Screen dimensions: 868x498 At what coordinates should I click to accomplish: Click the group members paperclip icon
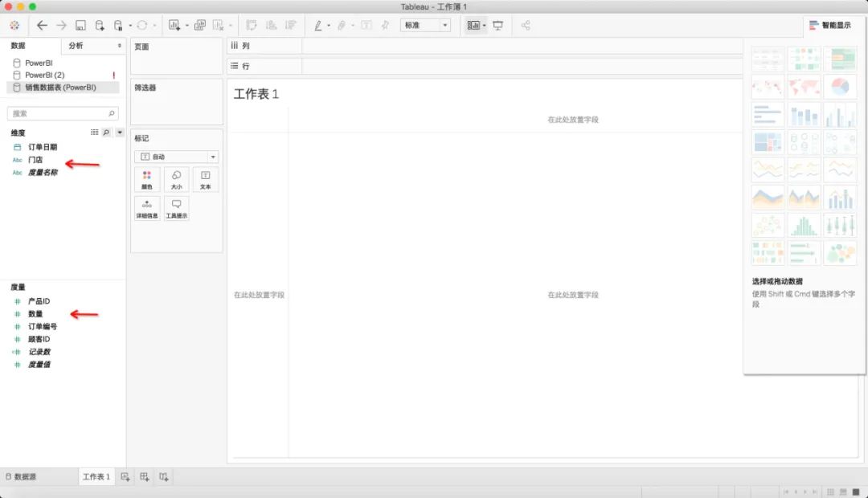tap(342, 26)
